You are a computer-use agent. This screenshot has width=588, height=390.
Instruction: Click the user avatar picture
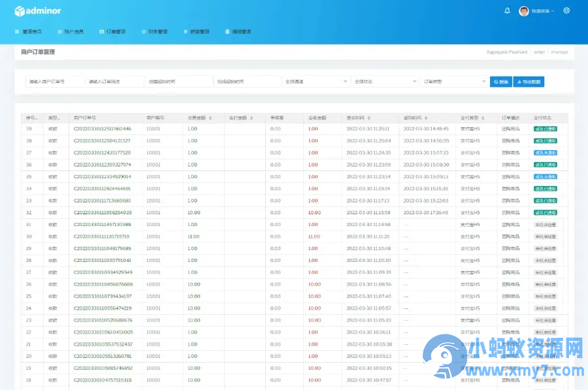pyautogui.click(x=523, y=11)
